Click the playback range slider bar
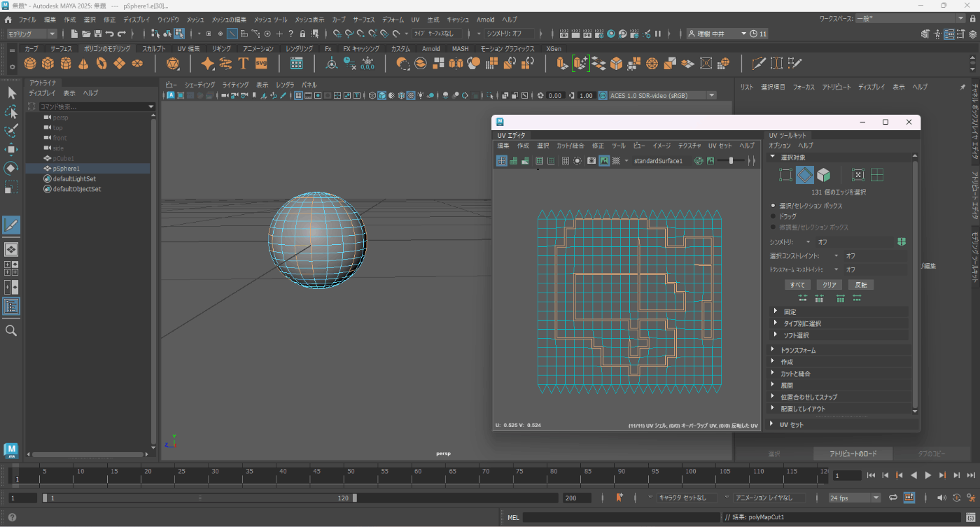Screen dimensions: 980x527 (x=199, y=498)
